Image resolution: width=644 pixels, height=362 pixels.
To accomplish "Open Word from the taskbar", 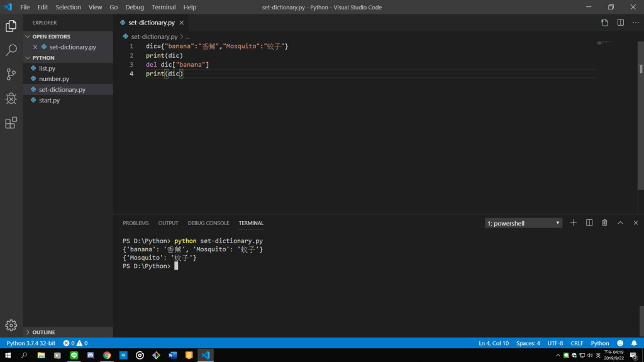I will click(172, 356).
